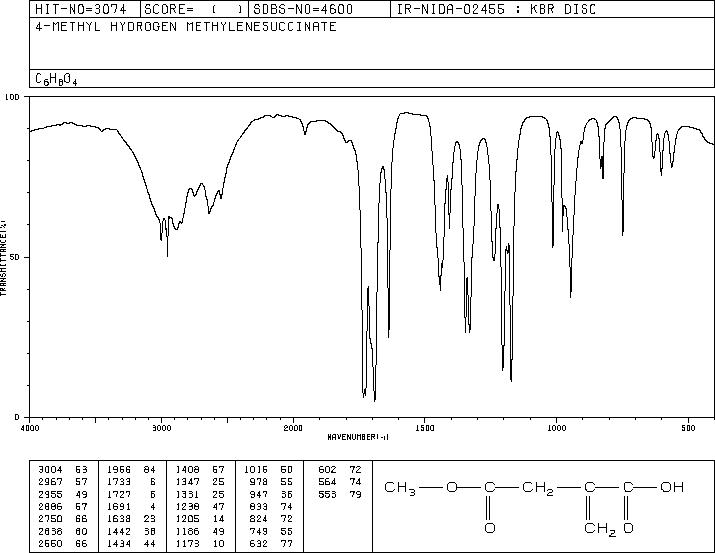Select compound name 4-METHYL HYDROGEN METHYLENESUCCINATE
This screenshot has width=715, height=553.
(x=186, y=27)
